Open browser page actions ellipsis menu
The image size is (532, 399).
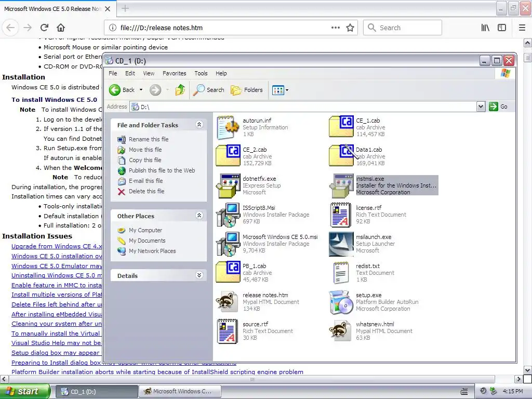click(x=336, y=28)
